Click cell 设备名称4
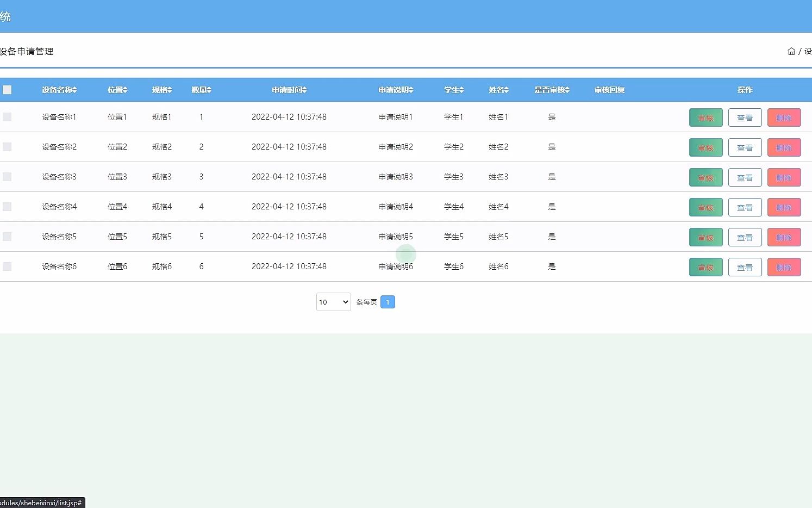 click(59, 207)
